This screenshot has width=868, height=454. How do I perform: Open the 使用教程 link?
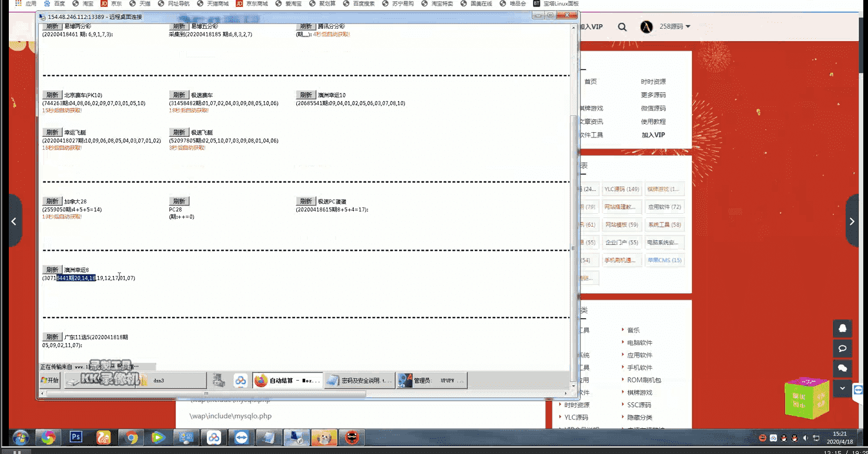click(x=653, y=122)
